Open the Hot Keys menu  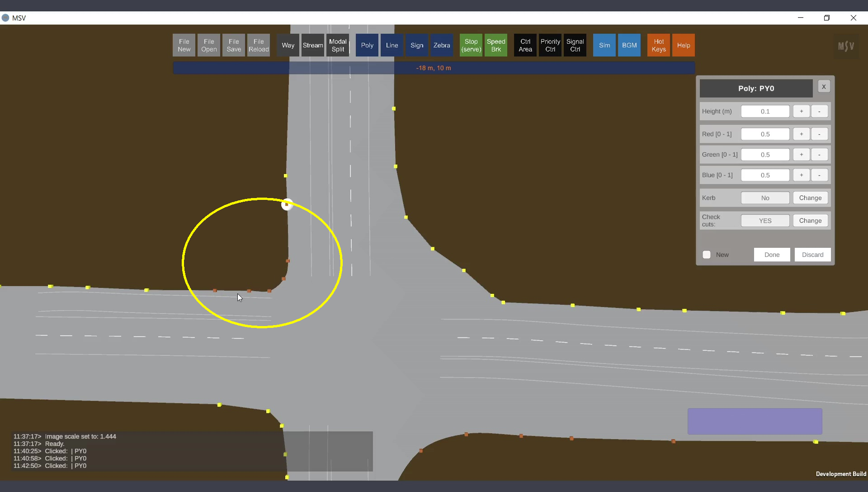[x=658, y=45]
